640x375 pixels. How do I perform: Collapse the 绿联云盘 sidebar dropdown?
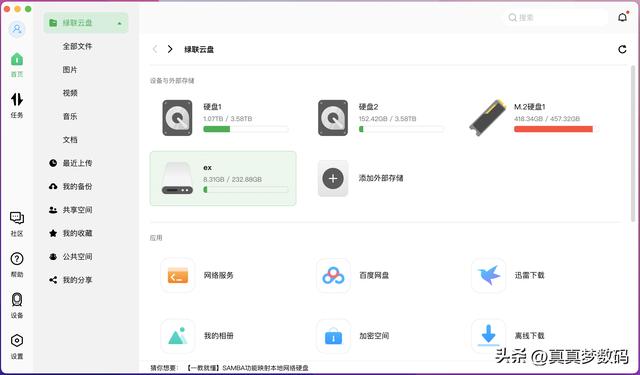click(x=120, y=23)
